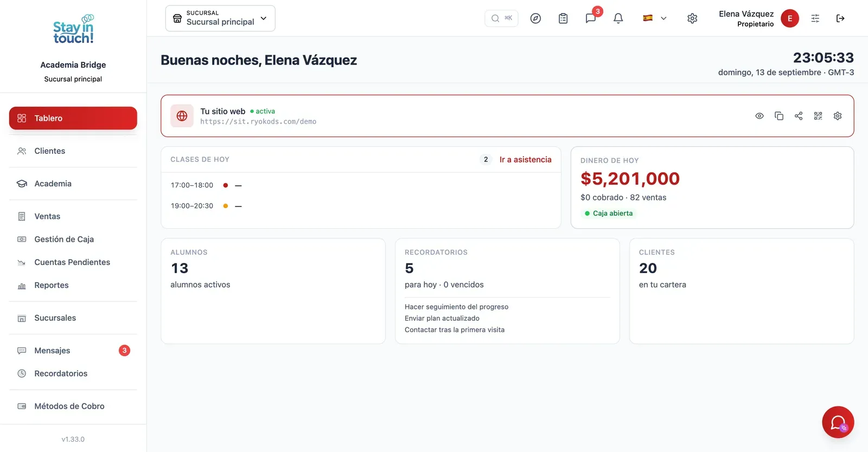Share the website link
The height and width of the screenshot is (452, 868).
point(799,116)
